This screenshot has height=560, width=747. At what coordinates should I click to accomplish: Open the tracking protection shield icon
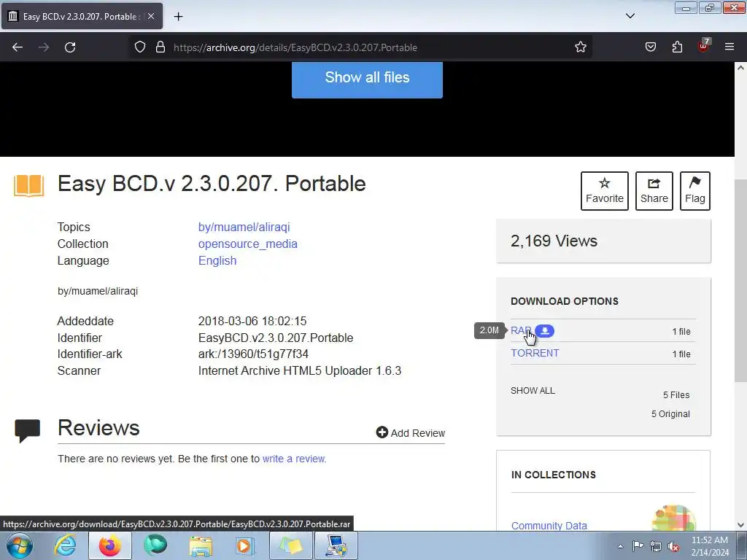(139, 47)
